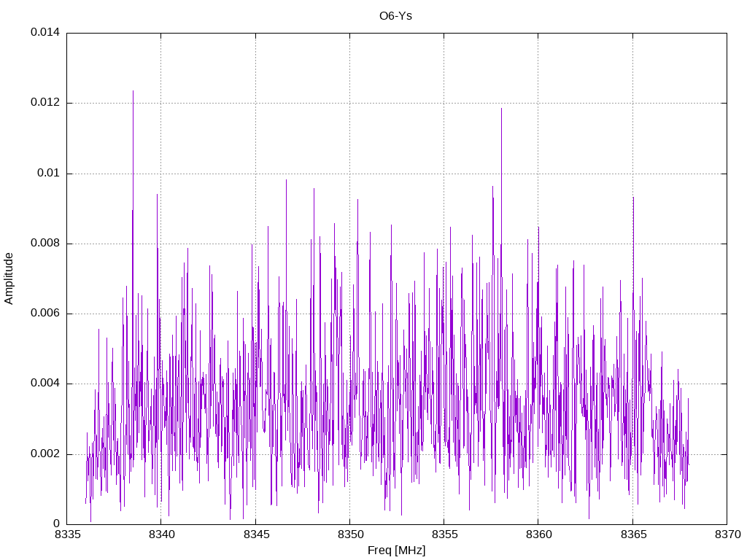Click the 8350 x-axis tick label
This screenshot has height=560, width=747.
pos(350,534)
